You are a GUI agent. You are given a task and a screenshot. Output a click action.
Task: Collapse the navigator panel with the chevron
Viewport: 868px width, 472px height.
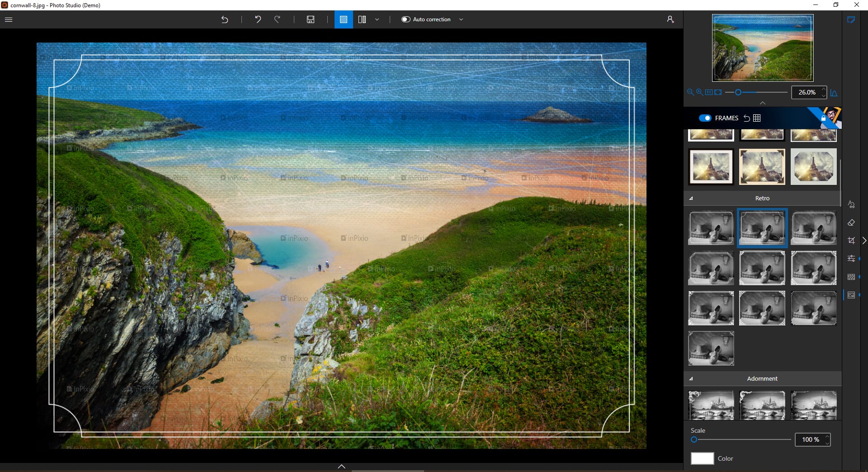pyautogui.click(x=763, y=103)
